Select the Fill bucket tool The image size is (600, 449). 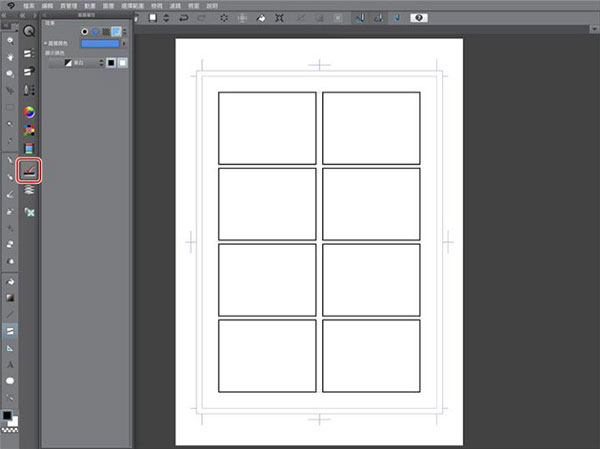coord(10,282)
